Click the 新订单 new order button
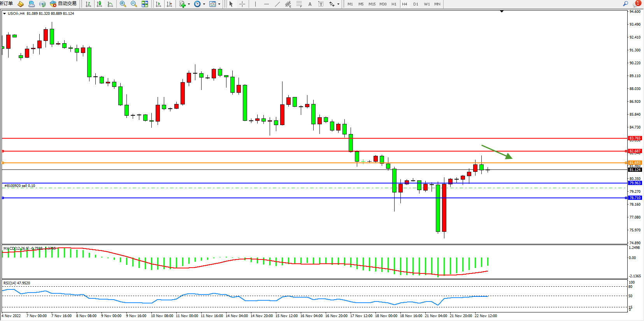The width and height of the screenshot is (644, 321). pos(7,4)
